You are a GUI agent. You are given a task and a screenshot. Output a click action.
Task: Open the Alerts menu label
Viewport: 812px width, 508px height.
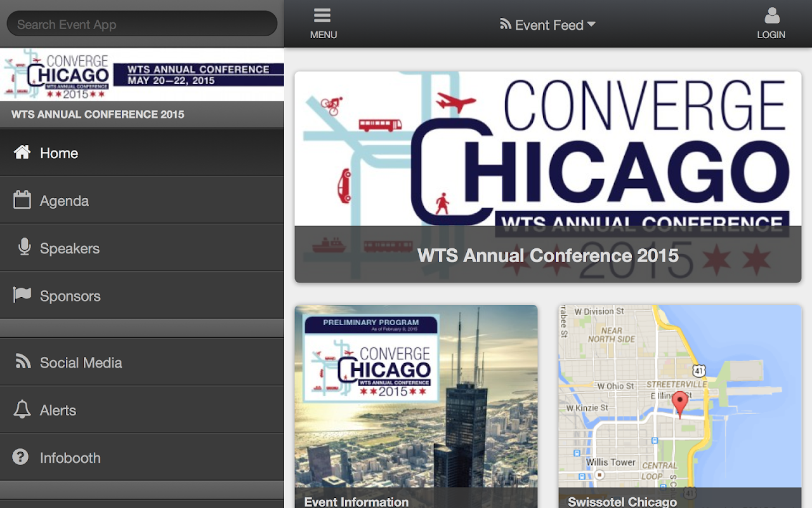click(x=58, y=410)
